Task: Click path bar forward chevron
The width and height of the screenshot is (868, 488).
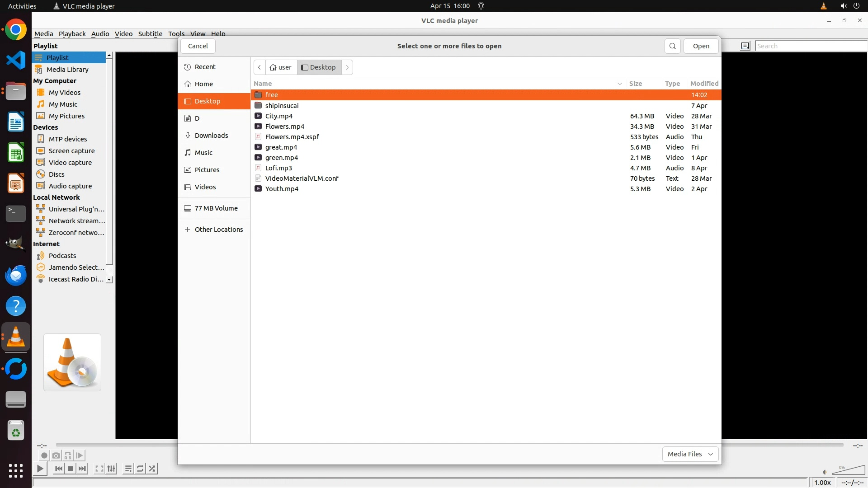Action: tap(347, 67)
